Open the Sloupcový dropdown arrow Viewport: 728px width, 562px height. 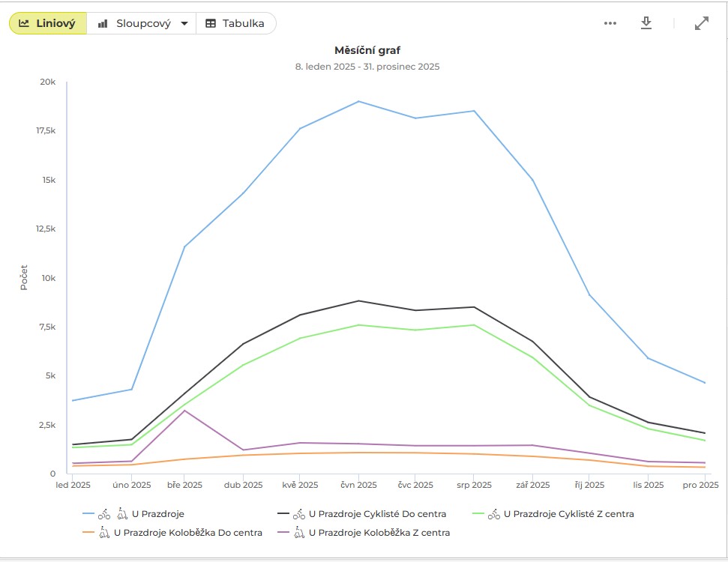(184, 23)
